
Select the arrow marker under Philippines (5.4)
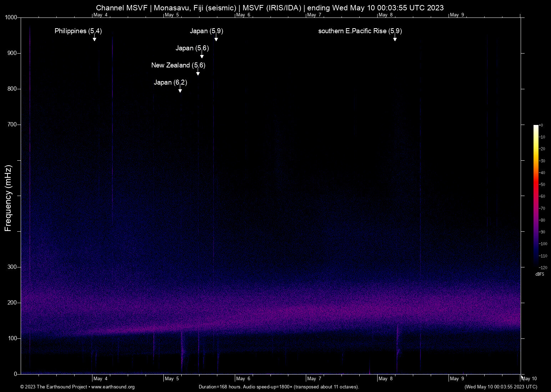[95, 38]
